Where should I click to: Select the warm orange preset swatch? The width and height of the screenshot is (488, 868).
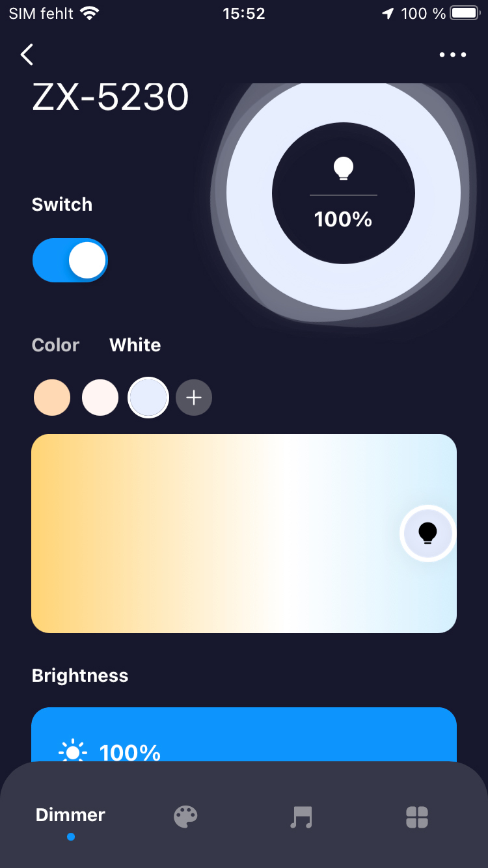[52, 398]
